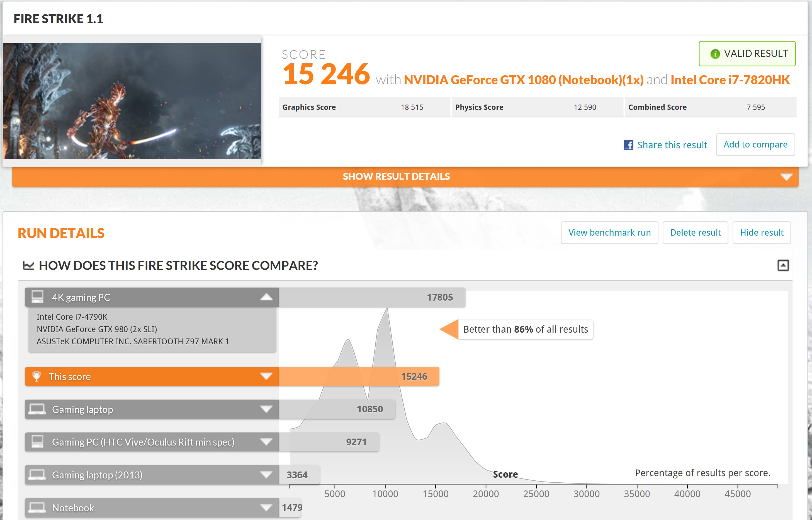
Task: Click the Valid Result badge
Action: point(747,54)
